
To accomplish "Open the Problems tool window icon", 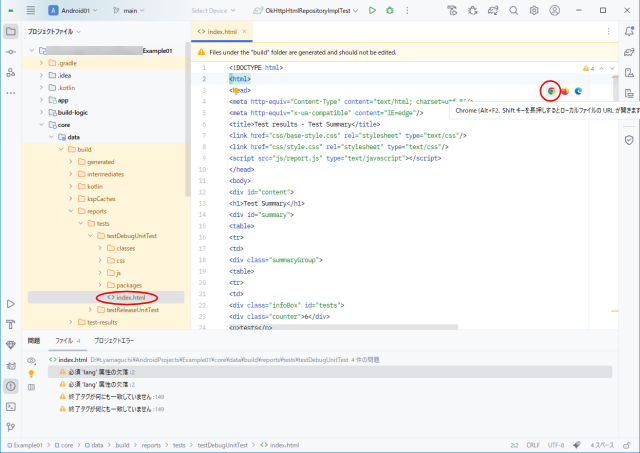I will coord(11,386).
